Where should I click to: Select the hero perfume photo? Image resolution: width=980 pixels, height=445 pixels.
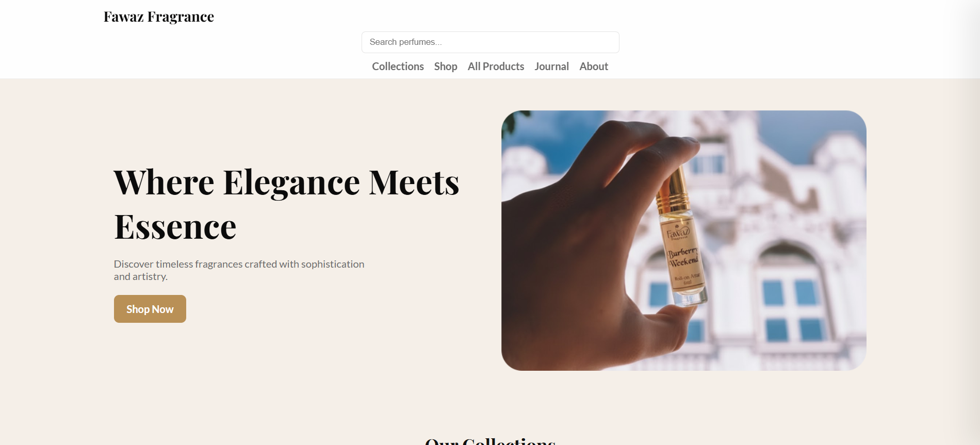[684, 240]
